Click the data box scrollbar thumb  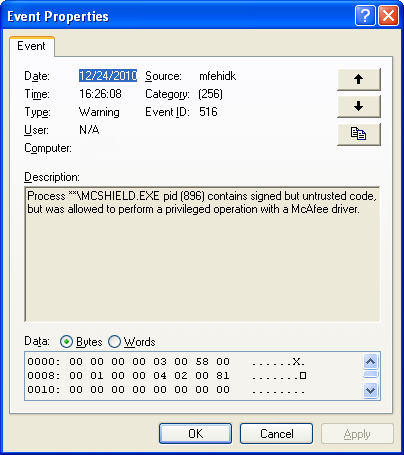371,374
